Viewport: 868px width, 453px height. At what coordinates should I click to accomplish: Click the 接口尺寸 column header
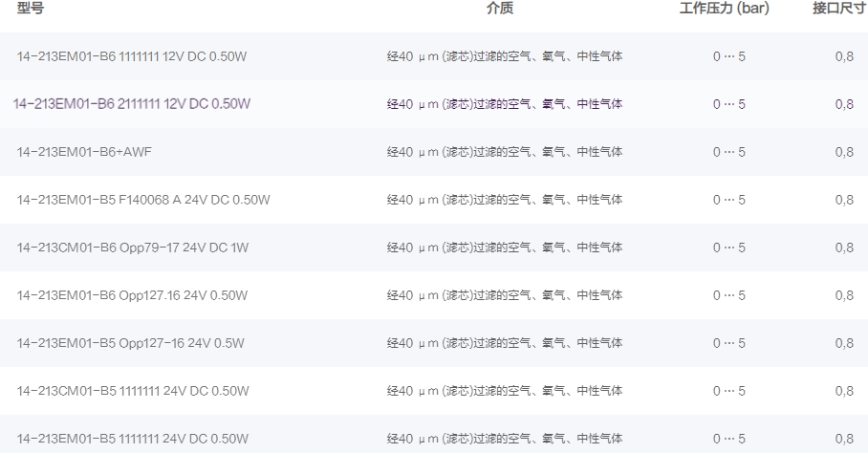(x=839, y=8)
